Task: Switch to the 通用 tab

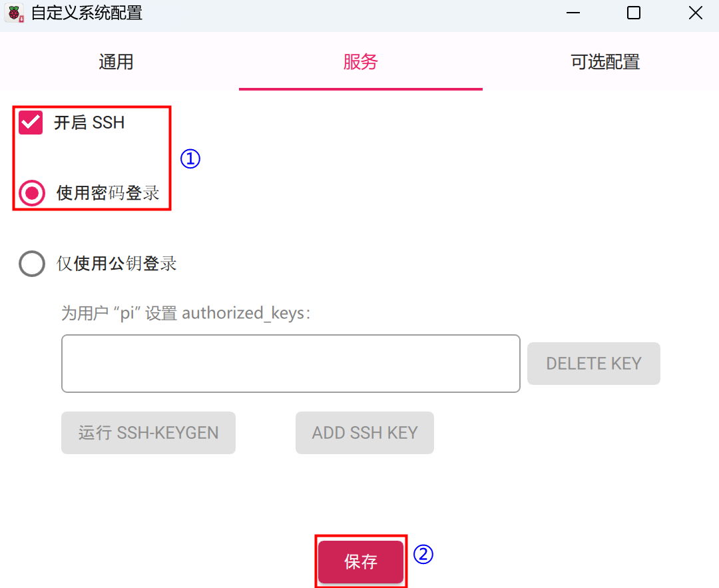Action: coord(116,62)
